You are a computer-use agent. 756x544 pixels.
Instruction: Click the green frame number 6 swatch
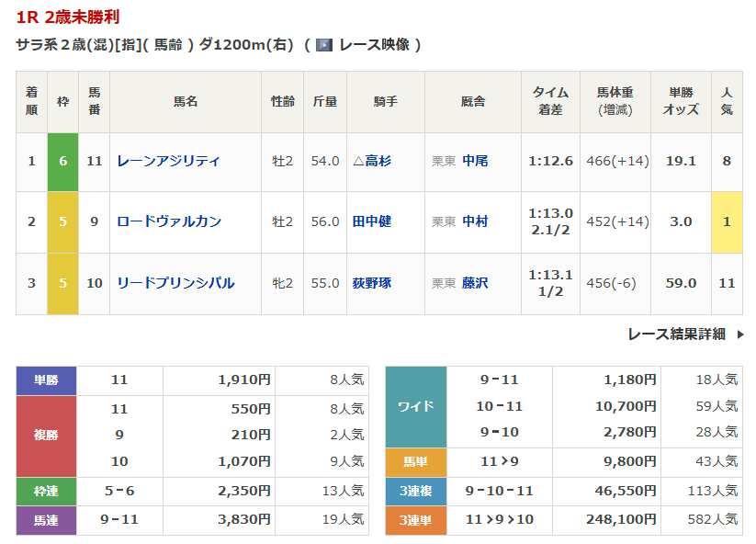62,161
